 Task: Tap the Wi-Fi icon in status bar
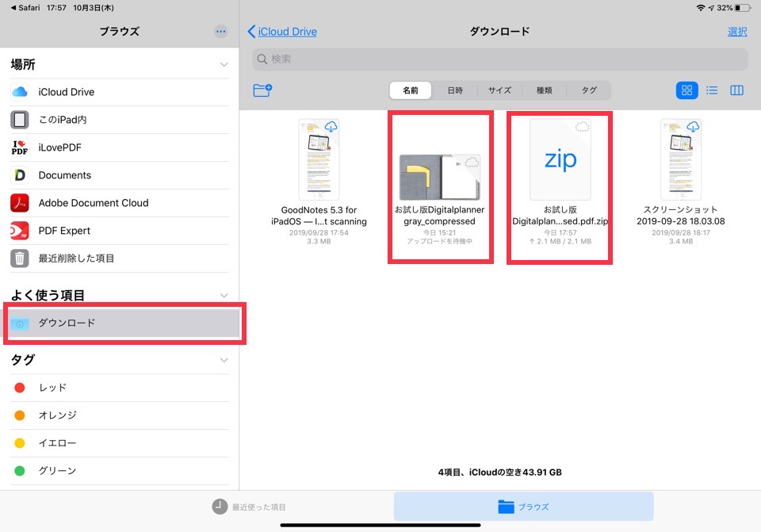click(700, 8)
